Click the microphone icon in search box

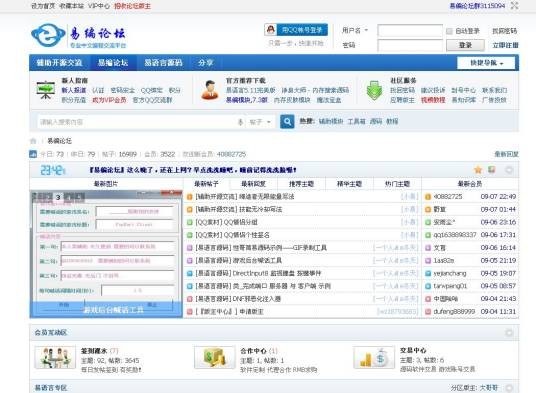(x=240, y=122)
